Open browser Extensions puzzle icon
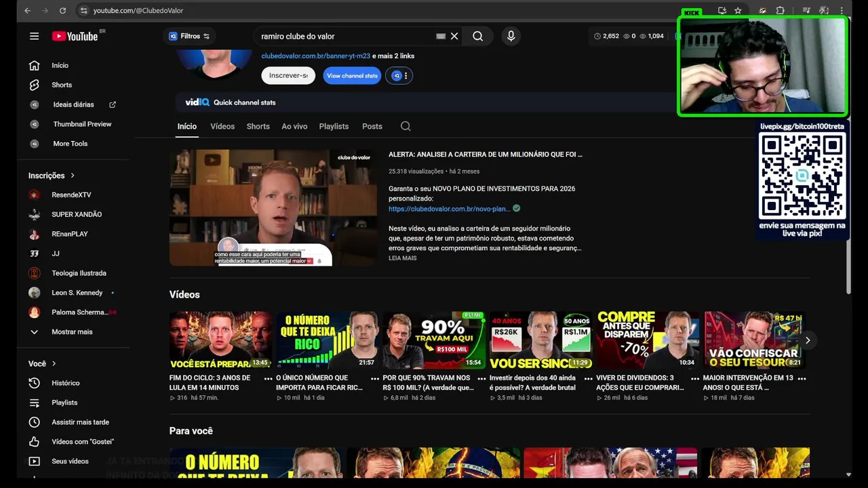 coord(781,10)
